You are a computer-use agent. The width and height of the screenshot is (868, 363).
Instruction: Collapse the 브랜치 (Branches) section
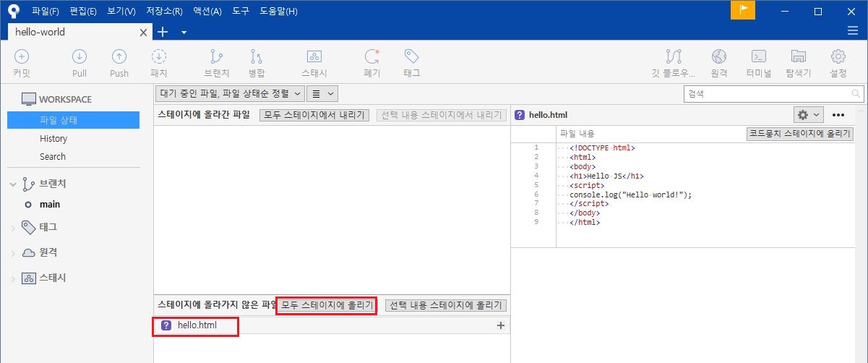tap(13, 184)
